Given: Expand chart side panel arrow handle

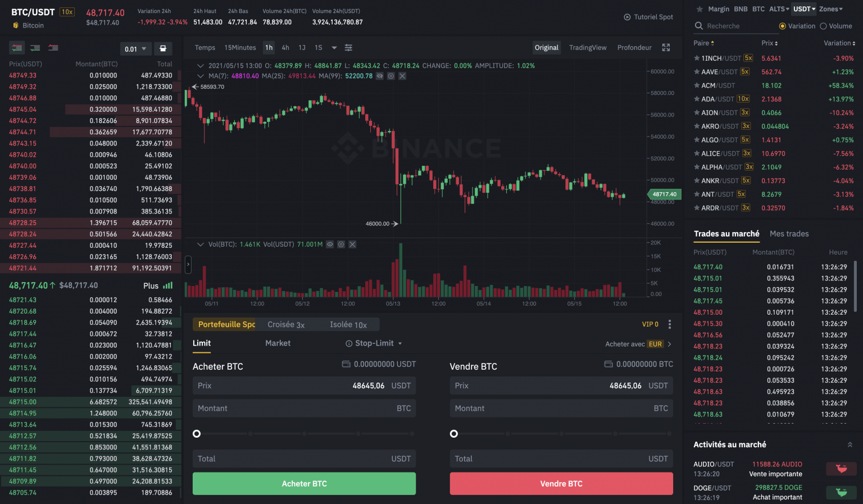Looking at the screenshot, I should (x=188, y=264).
